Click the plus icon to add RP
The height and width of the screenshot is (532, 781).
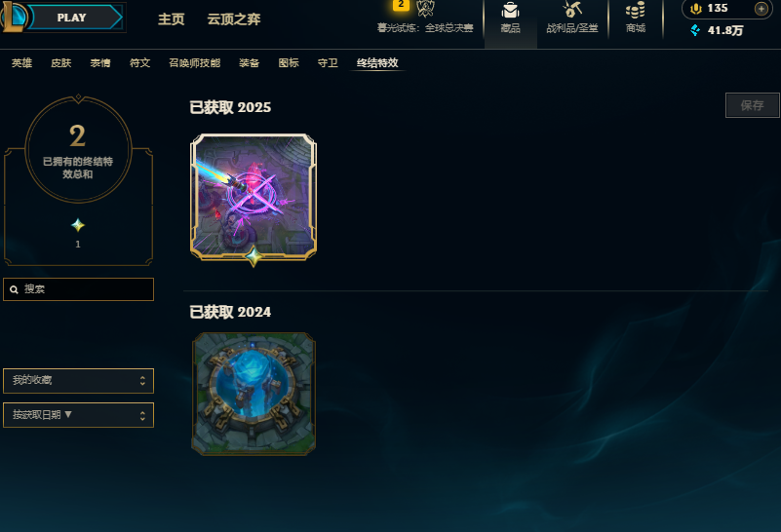click(761, 9)
